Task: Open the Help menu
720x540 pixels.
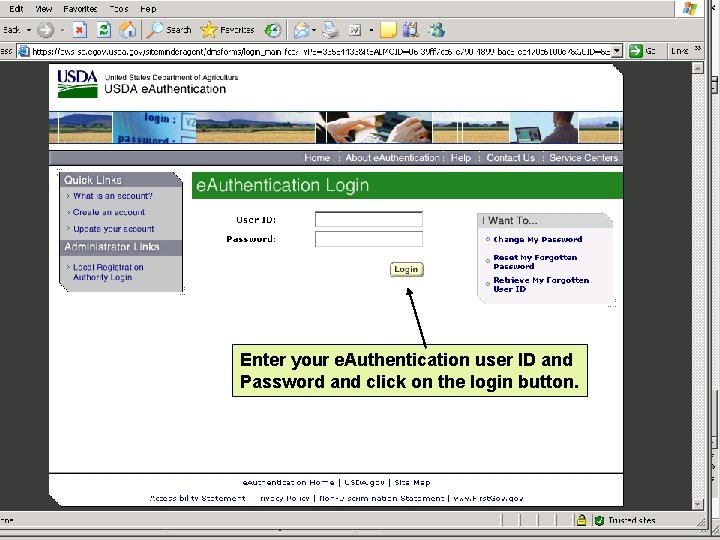Action: click(x=148, y=9)
